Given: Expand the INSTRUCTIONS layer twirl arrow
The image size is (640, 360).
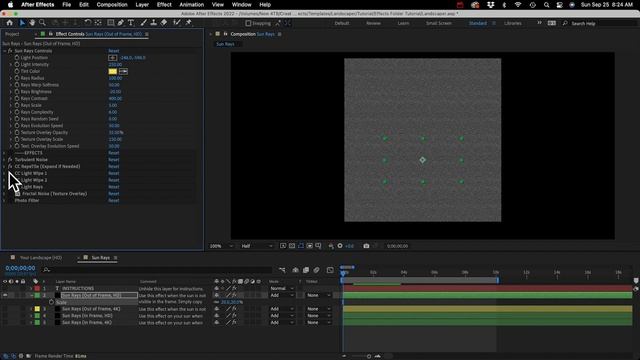Looking at the screenshot, I should (31, 289).
